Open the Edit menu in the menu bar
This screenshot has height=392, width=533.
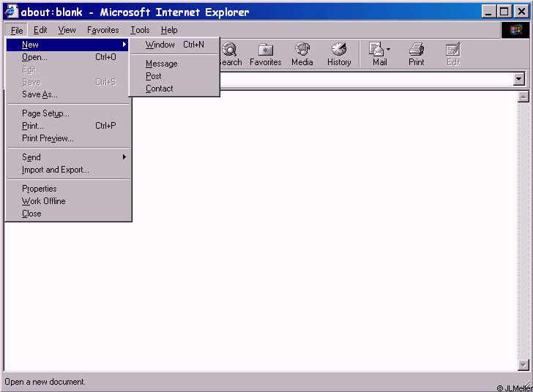pyautogui.click(x=40, y=30)
